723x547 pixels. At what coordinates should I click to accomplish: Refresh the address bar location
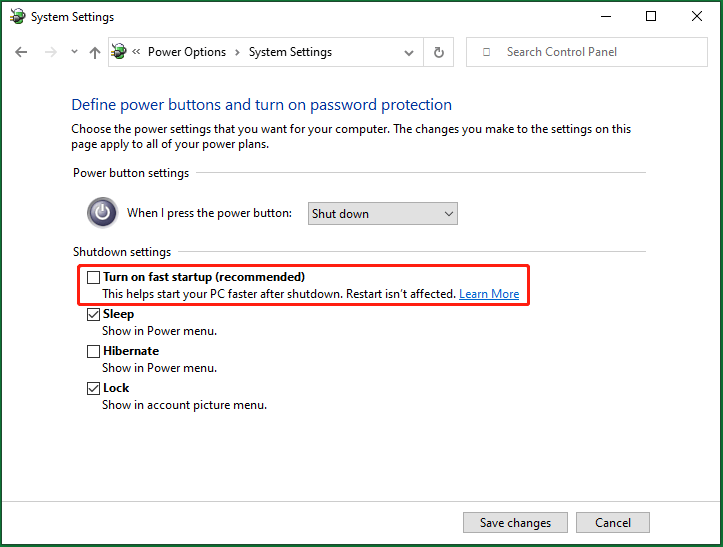(439, 52)
